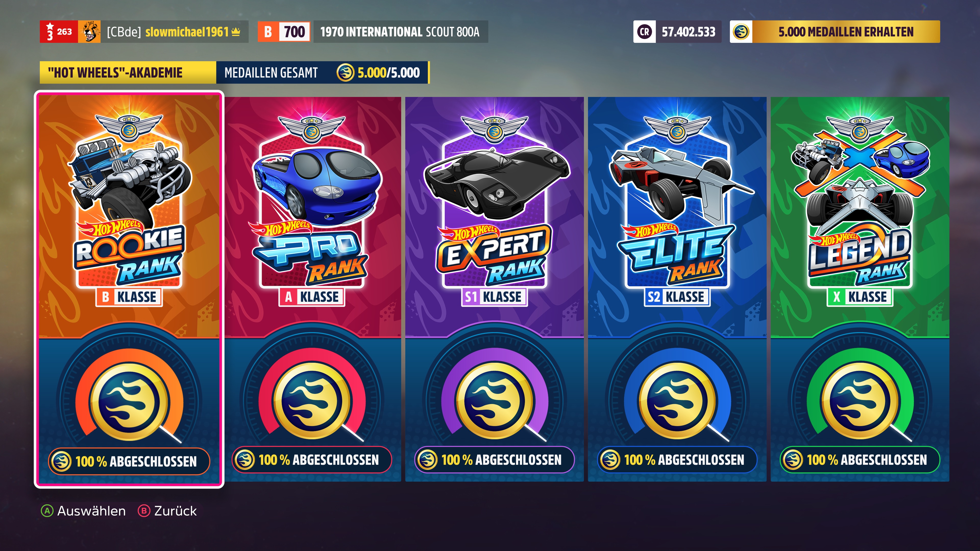Click the 1970 International Scout 800A car label

pyautogui.click(x=400, y=32)
